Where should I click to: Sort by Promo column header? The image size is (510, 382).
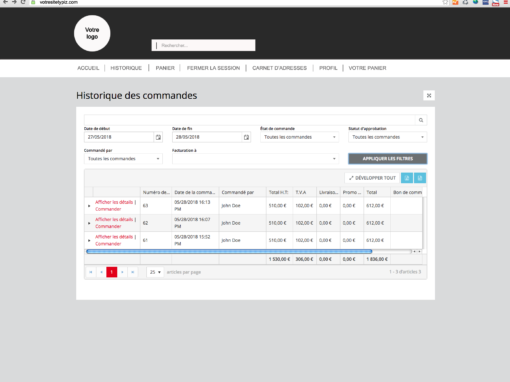[x=352, y=192]
